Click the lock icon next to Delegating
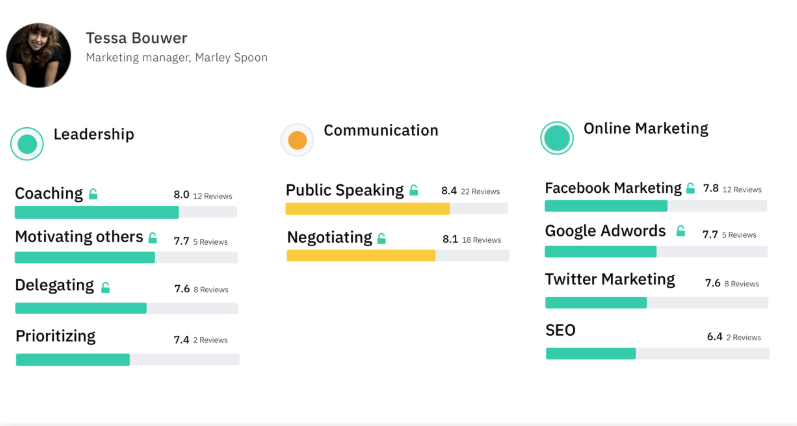This screenshot has width=797, height=426. (x=105, y=287)
